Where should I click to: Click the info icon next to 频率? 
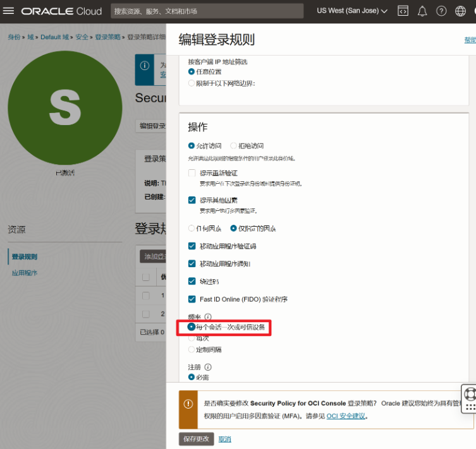pyautogui.click(x=208, y=316)
